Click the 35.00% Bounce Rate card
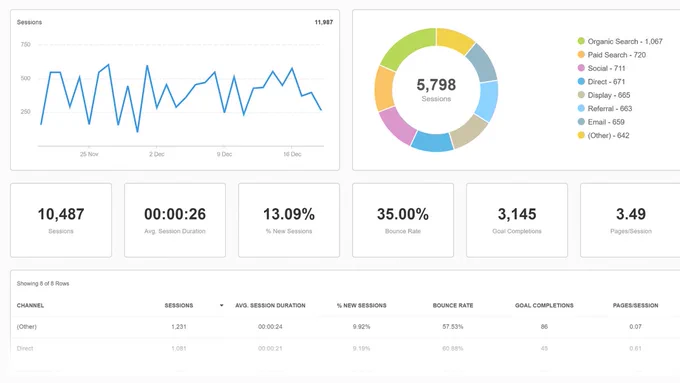680x383 pixels. 403,220
